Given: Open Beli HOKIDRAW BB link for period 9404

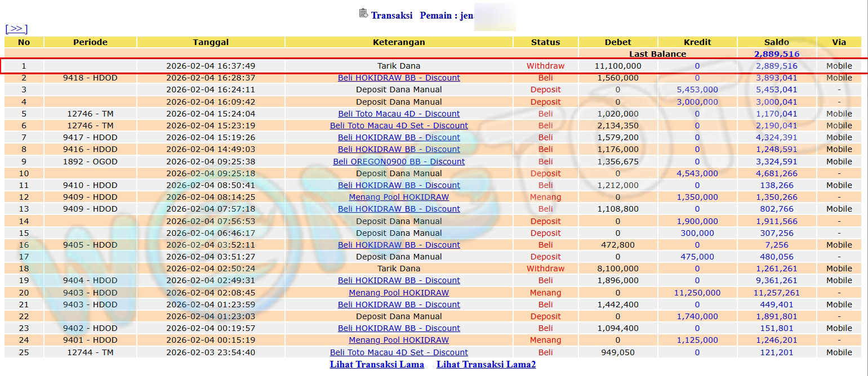Looking at the screenshot, I should [399, 280].
